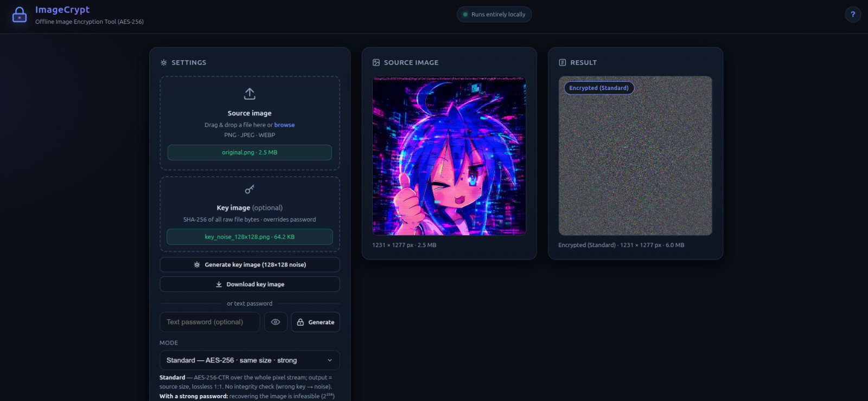868x401 pixels.
Task: Open the help question mark button
Action: pos(853,15)
